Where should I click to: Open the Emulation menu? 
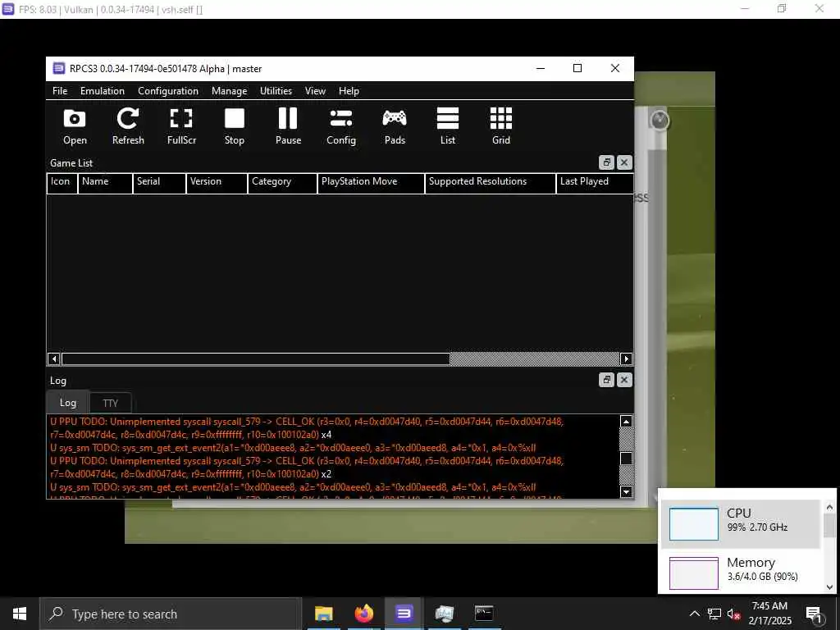(103, 91)
